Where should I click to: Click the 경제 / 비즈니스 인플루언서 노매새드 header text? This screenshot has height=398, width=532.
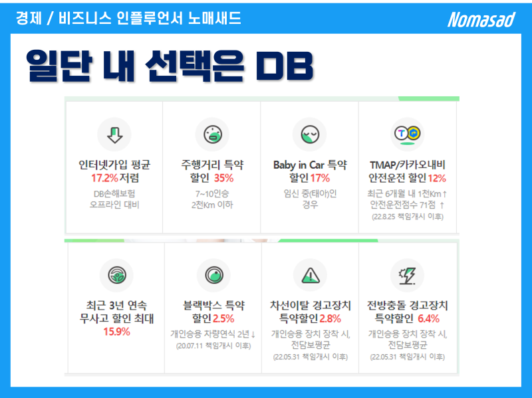pos(128,18)
